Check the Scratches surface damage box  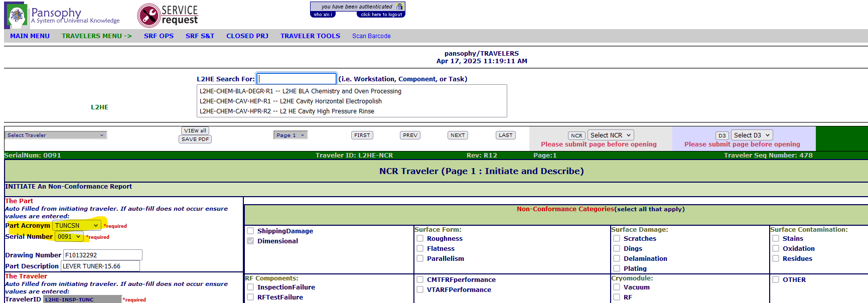click(x=617, y=239)
